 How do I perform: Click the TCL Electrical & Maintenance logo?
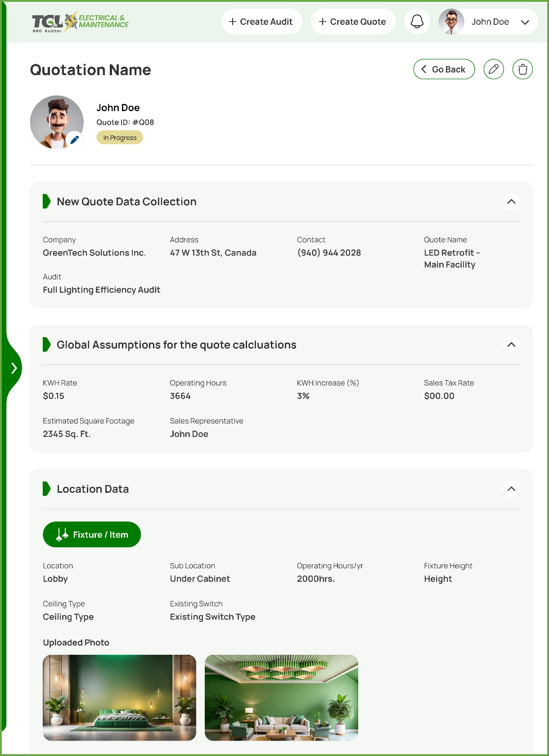tap(80, 22)
